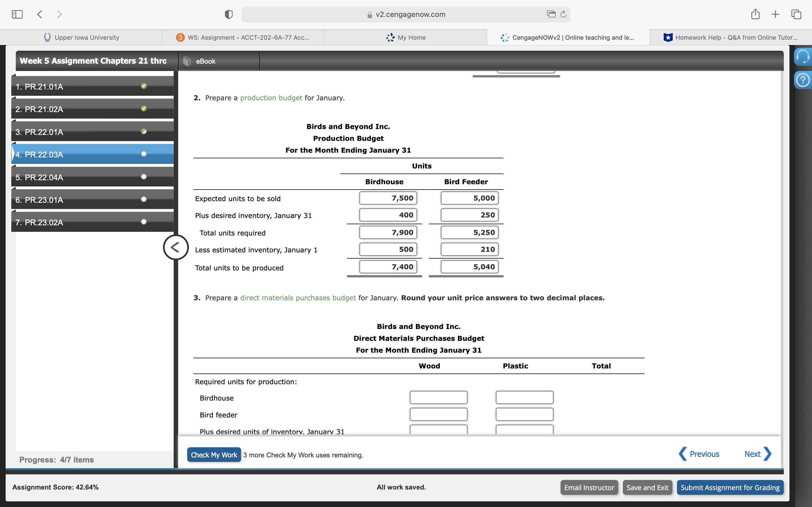The width and height of the screenshot is (812, 507).
Task: Click the Check My Work button
Action: 214,455
